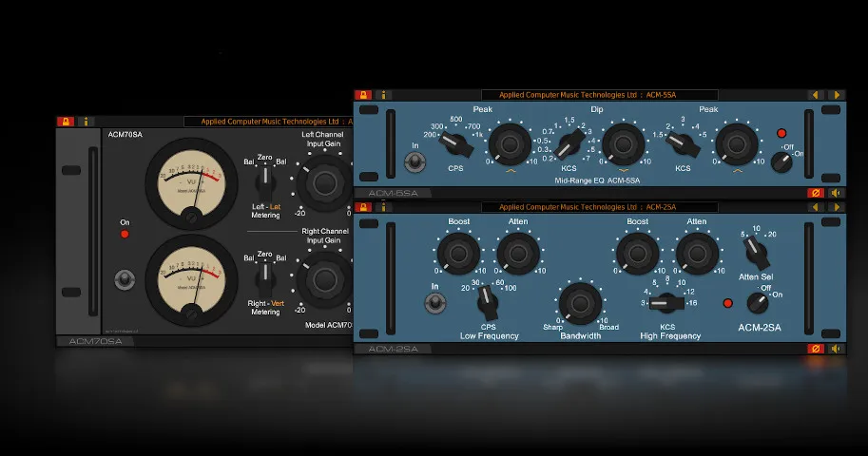Viewport: 868px width, 456px height.
Task: Click the low frequency Atten knob
Action: 518,254
